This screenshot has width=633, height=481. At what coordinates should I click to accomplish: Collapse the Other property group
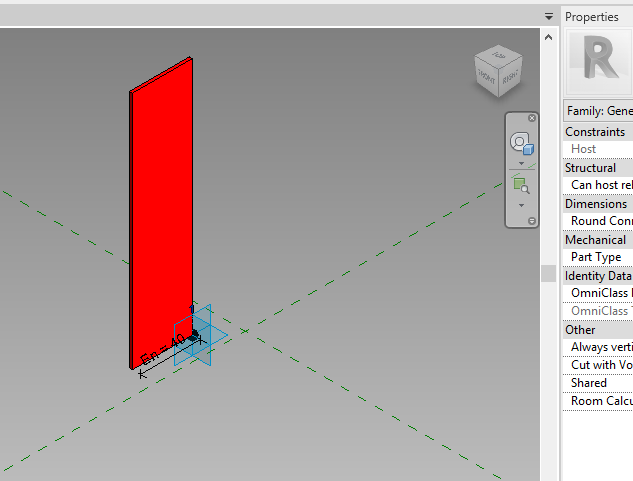click(x=598, y=330)
